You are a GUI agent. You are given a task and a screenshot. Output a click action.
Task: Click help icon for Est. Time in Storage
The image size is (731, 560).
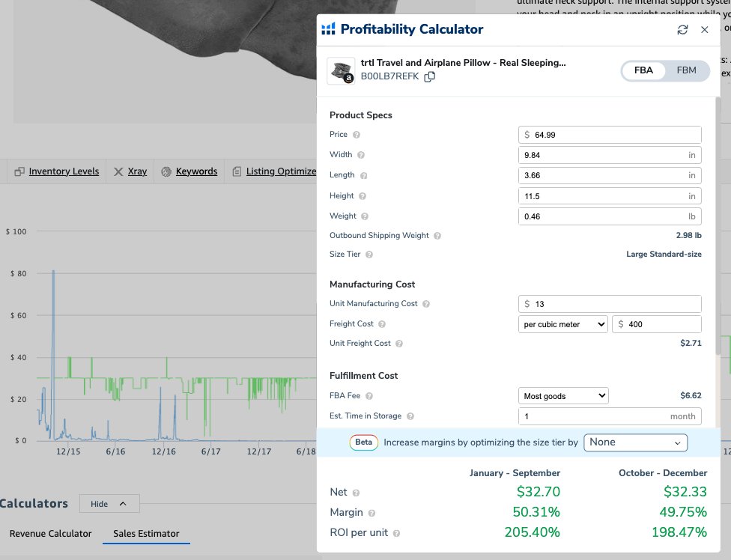(x=410, y=416)
